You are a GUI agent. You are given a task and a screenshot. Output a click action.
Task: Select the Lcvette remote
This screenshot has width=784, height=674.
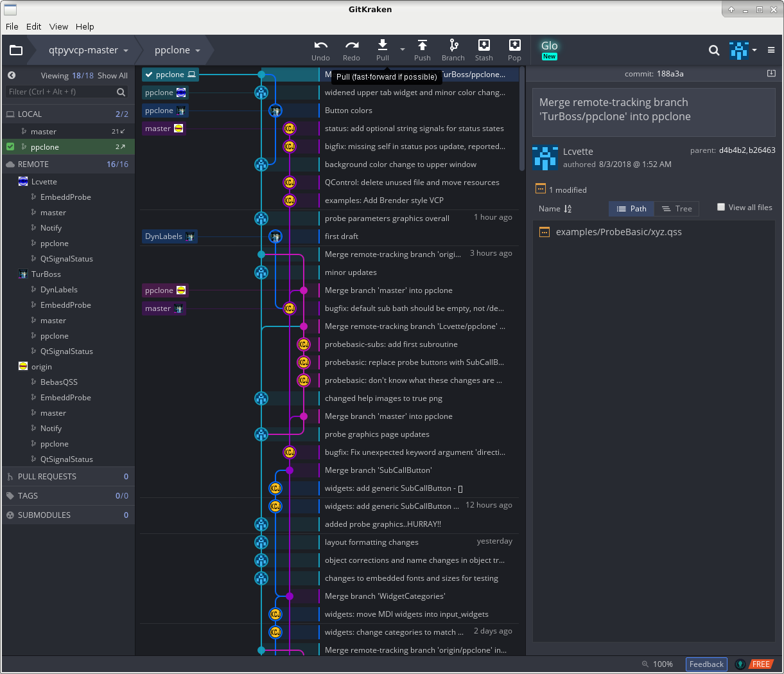coord(68,182)
